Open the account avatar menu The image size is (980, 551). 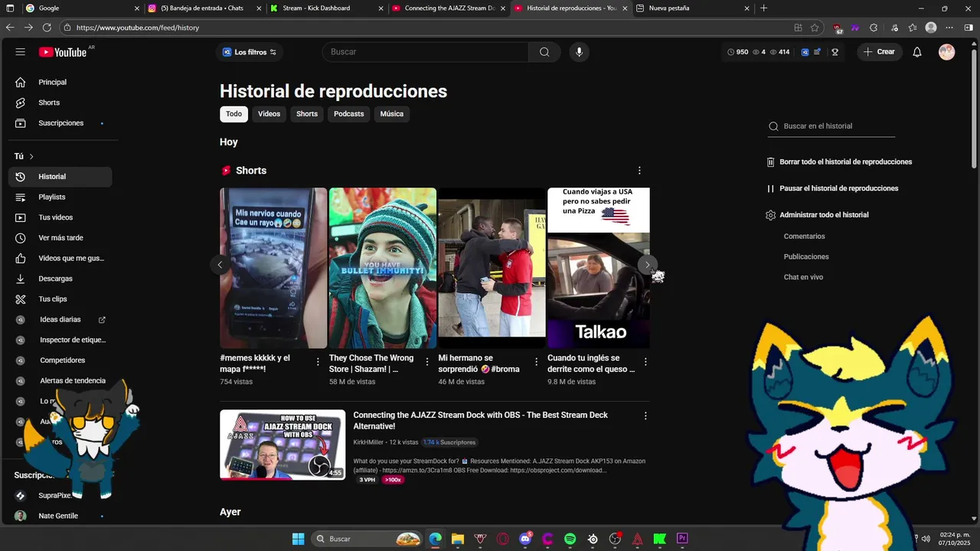pos(947,52)
